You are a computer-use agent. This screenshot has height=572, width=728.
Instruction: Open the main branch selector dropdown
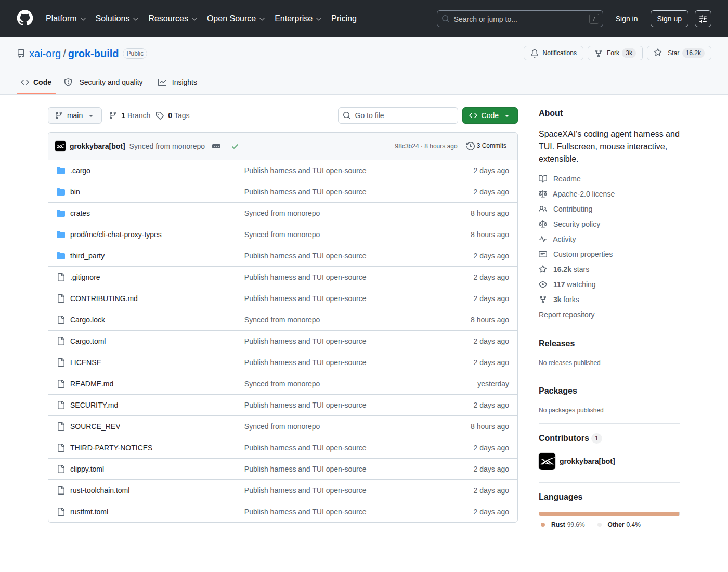pyautogui.click(x=75, y=115)
